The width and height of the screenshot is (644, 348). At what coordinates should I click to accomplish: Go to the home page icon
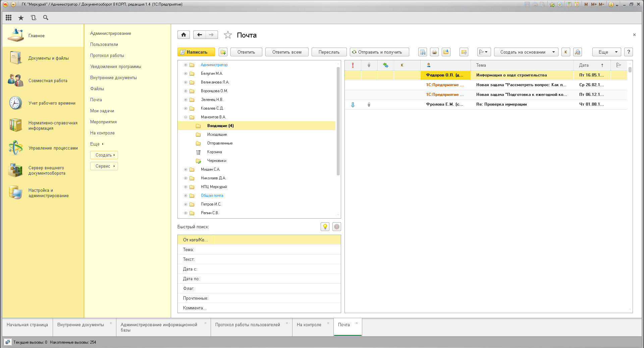point(183,35)
